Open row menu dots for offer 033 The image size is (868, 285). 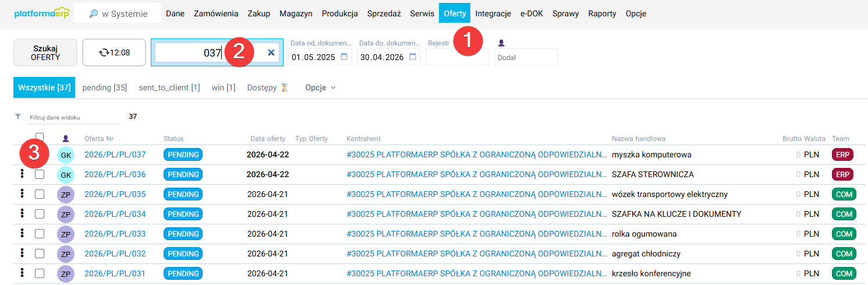coord(22,233)
